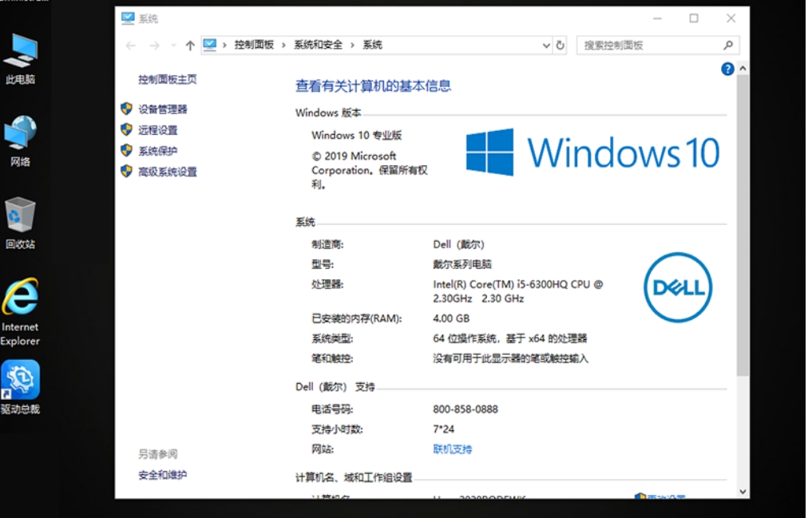Screen dimensions: 812x518
Task: Click the Up arrow in the navigation bar
Action: coord(188,45)
